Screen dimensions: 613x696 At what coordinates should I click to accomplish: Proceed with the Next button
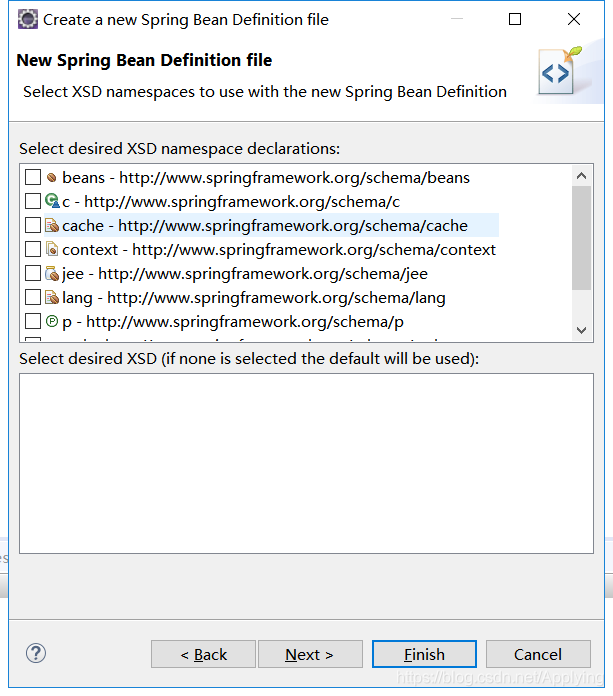point(310,654)
